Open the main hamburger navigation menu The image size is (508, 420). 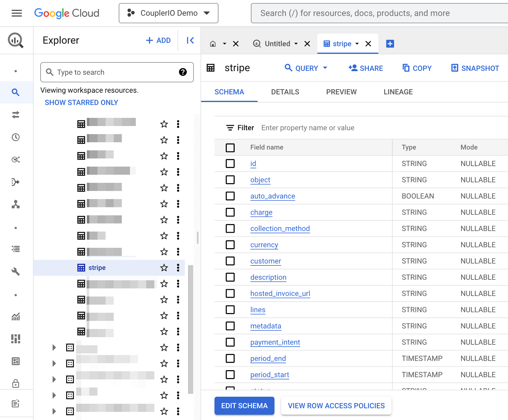tap(17, 13)
